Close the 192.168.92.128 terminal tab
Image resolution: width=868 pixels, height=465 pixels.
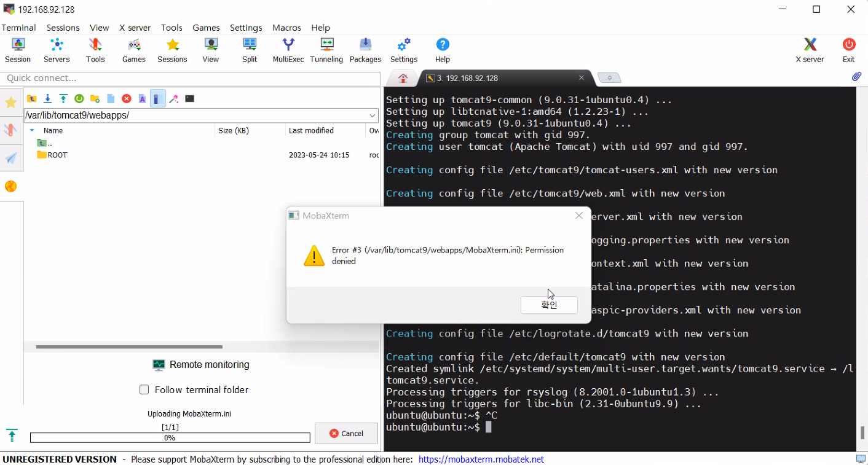pyautogui.click(x=581, y=77)
